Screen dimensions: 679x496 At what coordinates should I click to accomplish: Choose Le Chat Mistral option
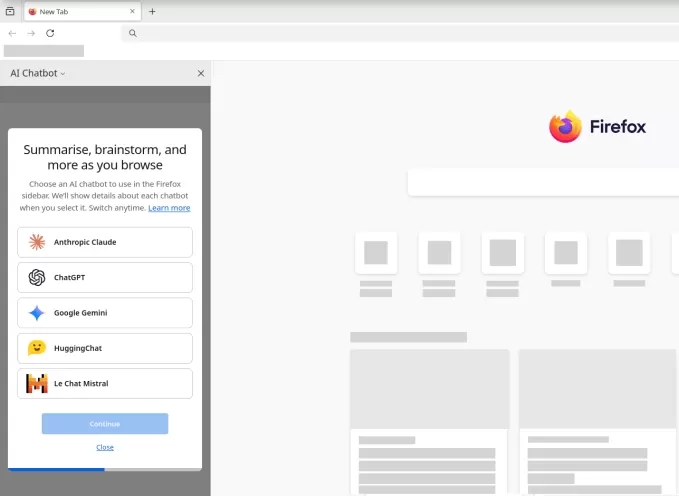point(105,383)
